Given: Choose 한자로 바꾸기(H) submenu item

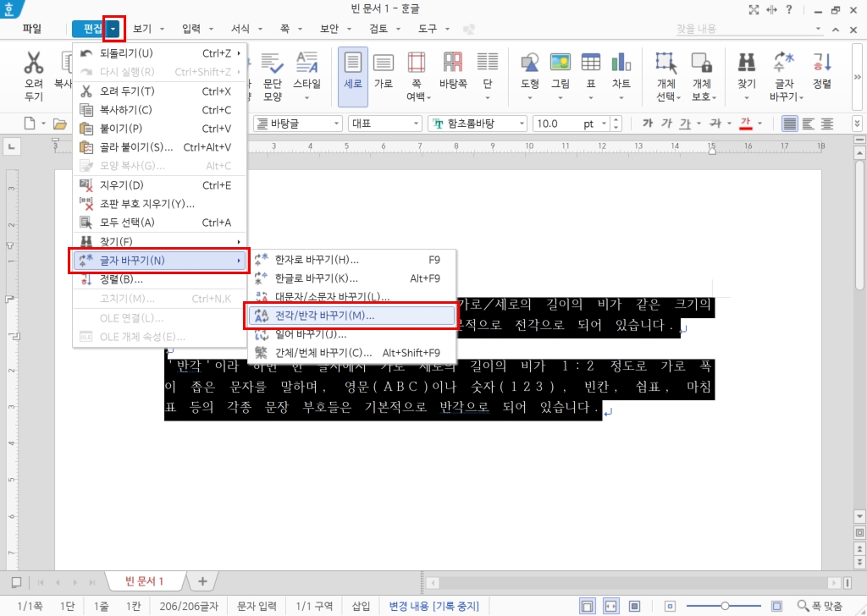Looking at the screenshot, I should [351, 260].
